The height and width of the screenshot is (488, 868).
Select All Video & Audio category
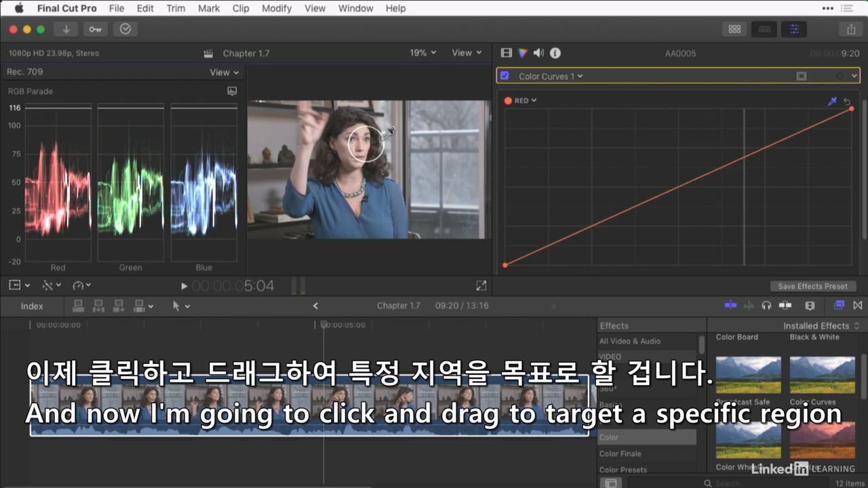[629, 342]
